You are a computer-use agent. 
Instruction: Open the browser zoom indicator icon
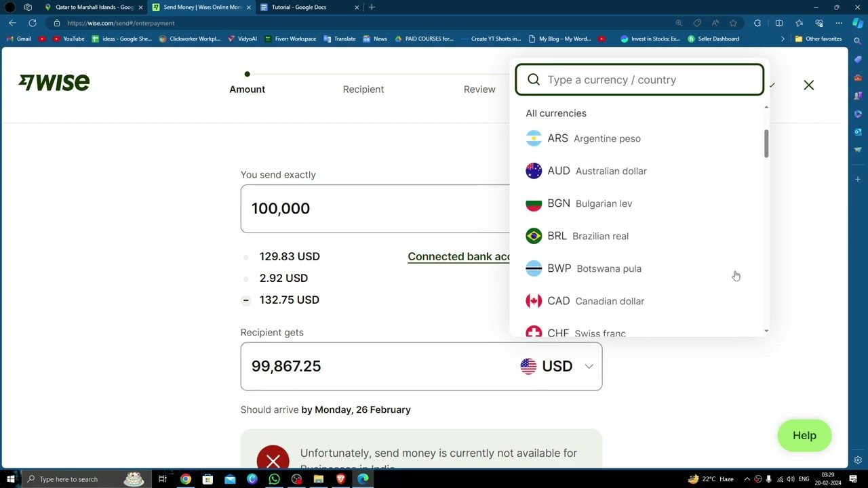click(679, 23)
